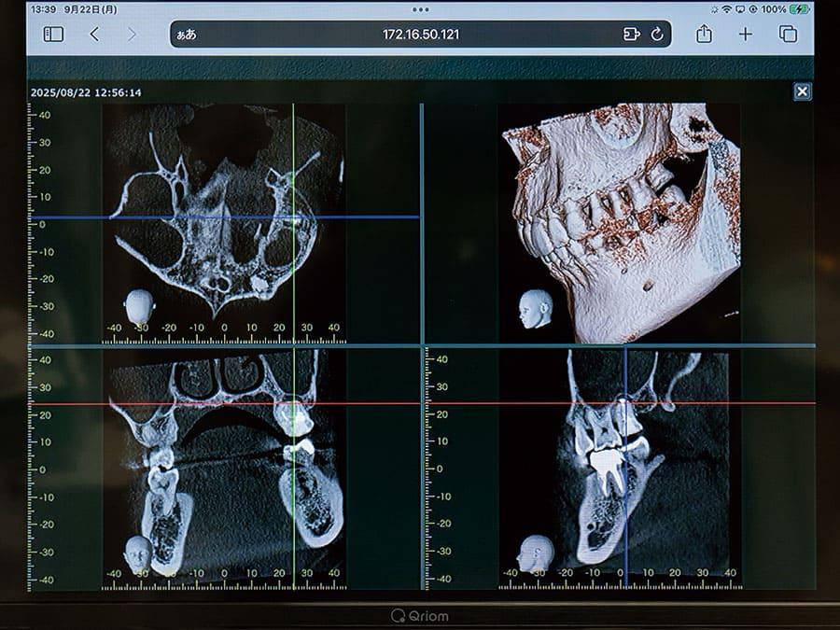Screen dimensions: 840x630
Task: Open the Safari sidebar panel
Action: click(x=53, y=35)
